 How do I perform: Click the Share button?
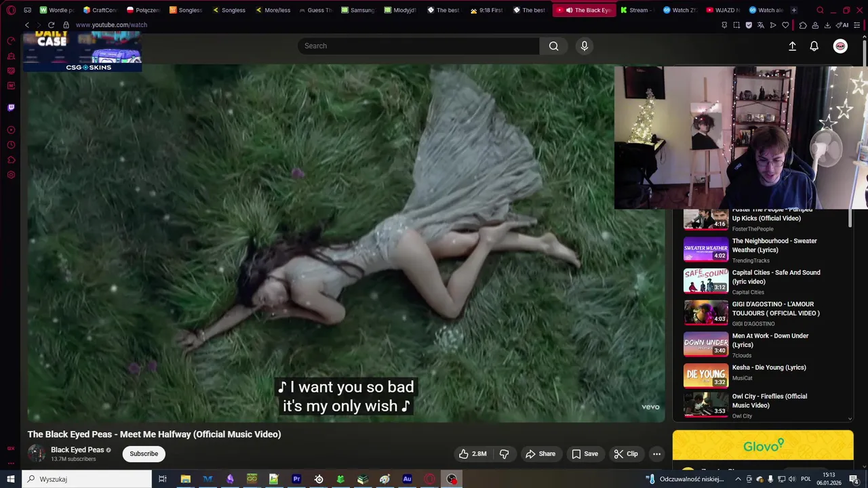[540, 454]
